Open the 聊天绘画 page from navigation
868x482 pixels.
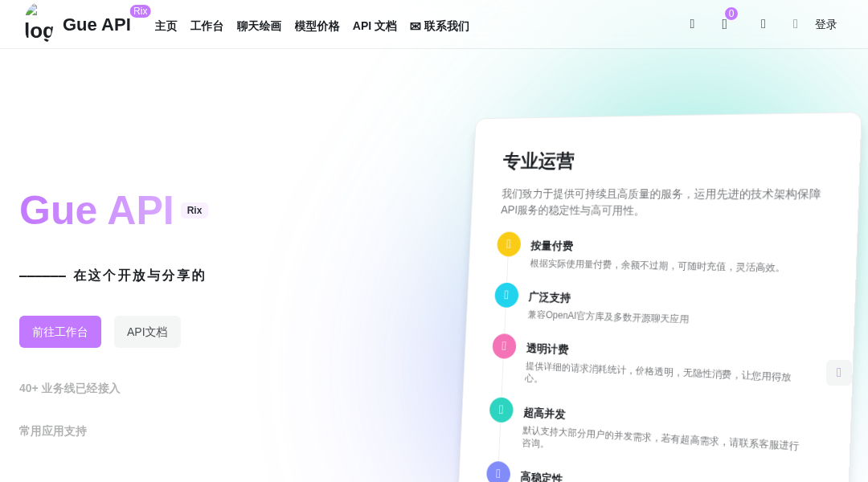point(259,26)
